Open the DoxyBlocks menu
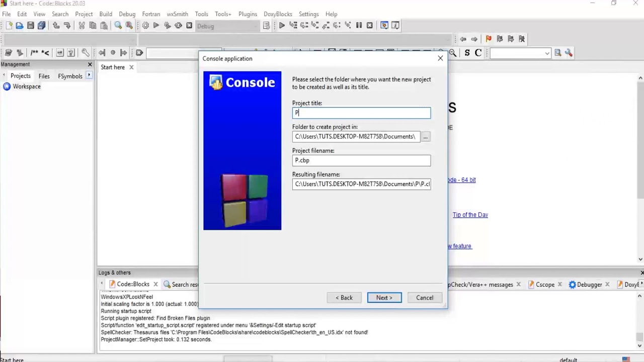The height and width of the screenshot is (362, 644). click(278, 14)
